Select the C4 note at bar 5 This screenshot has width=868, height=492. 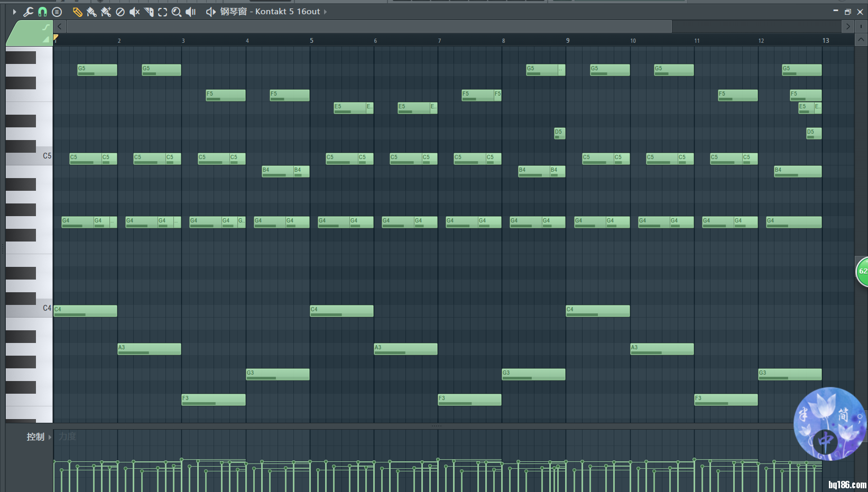(x=341, y=311)
